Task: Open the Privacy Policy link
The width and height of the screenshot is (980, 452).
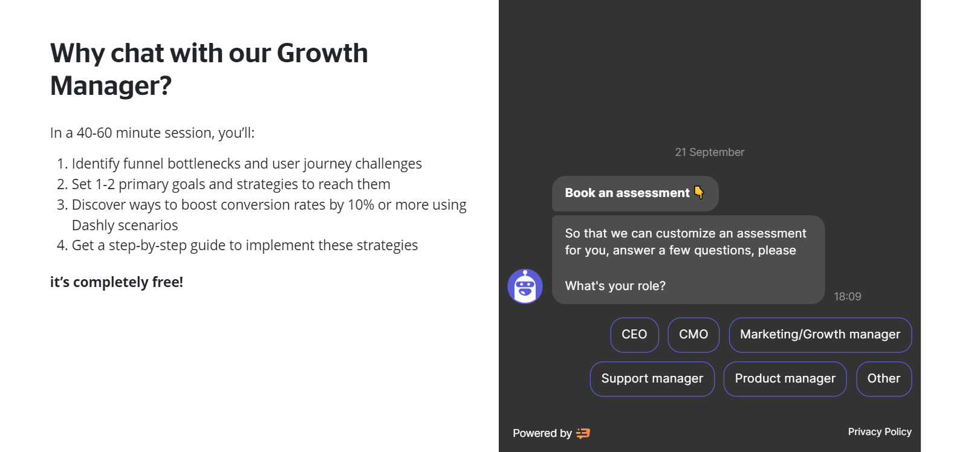Action: (880, 431)
